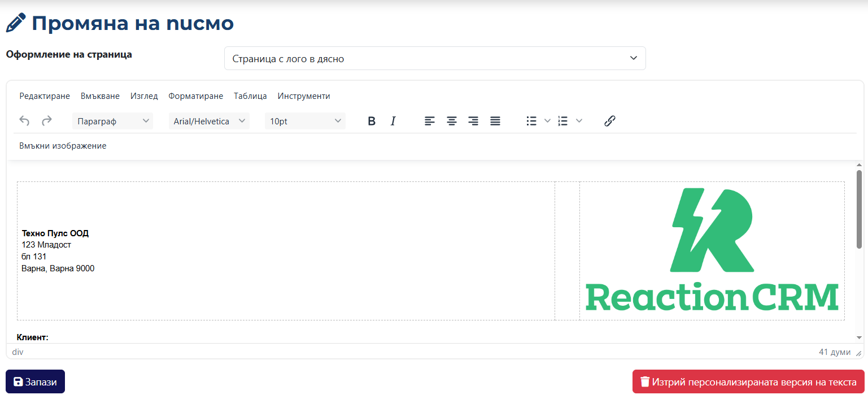This screenshot has height=399, width=868.
Task: Open bullet list style options arrow
Action: tap(547, 121)
